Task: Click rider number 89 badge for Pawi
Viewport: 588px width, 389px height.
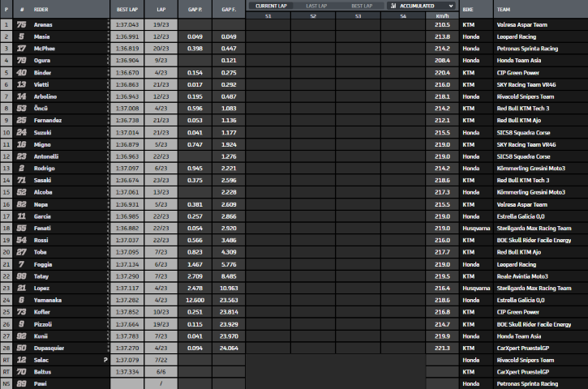Action: coord(21,383)
